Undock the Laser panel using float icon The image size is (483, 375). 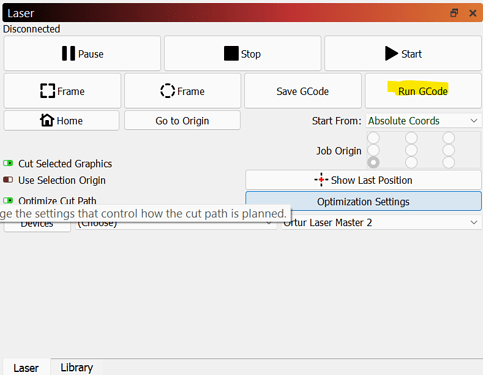pos(454,13)
